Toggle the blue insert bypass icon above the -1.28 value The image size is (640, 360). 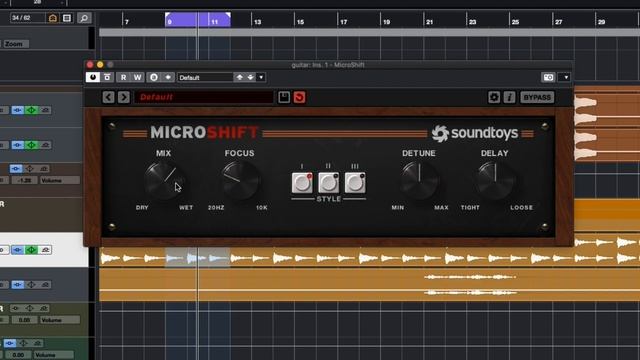[x=16, y=168]
